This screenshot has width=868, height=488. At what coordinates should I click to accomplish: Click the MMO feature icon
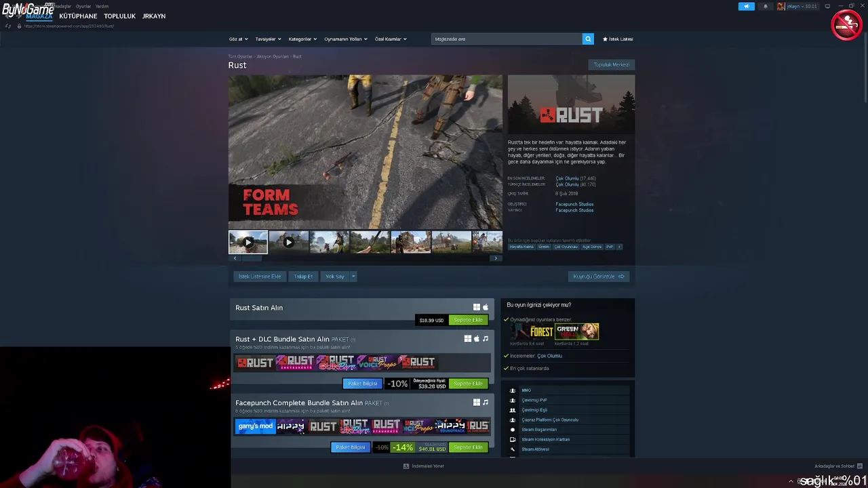(x=513, y=390)
